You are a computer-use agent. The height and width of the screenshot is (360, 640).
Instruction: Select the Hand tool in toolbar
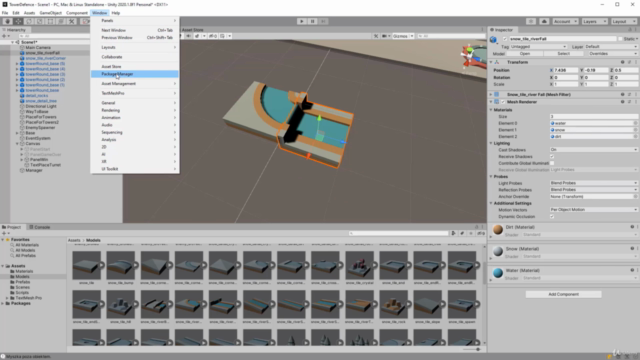coord(7,21)
